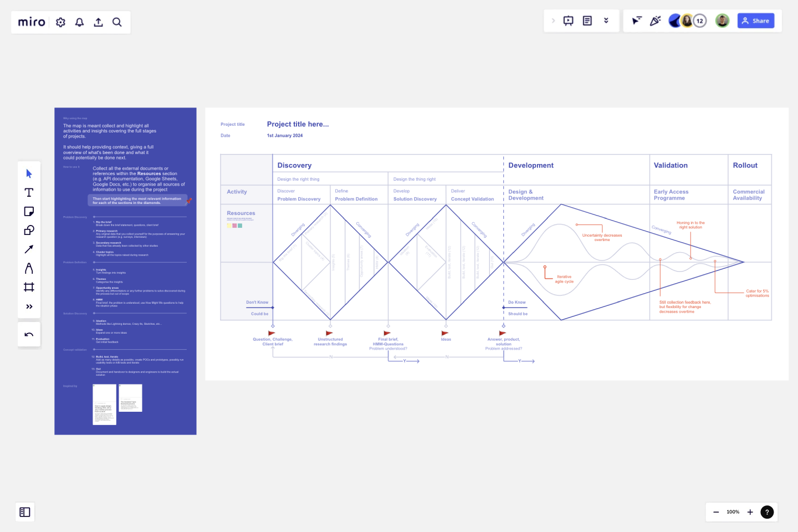Toggle reactions with the party popper icon

coord(656,21)
